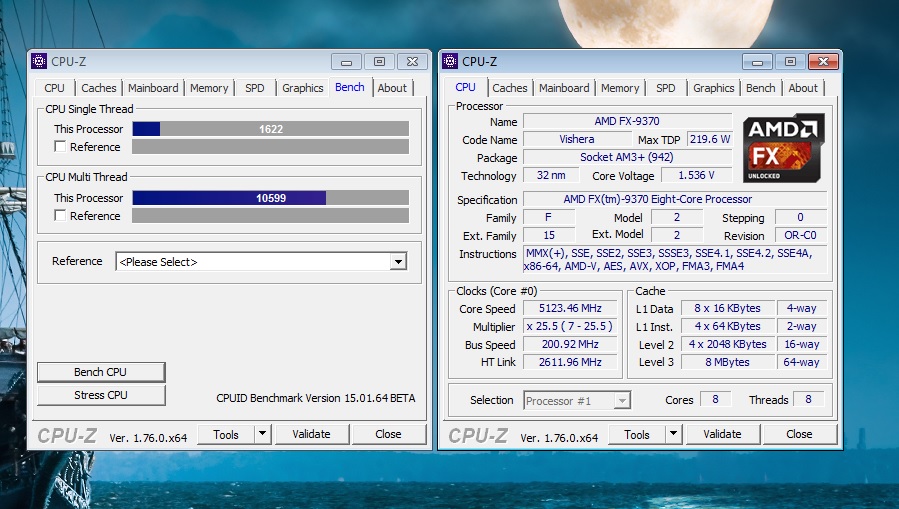
Task: Open Mainboard tab in right window
Action: tap(564, 88)
